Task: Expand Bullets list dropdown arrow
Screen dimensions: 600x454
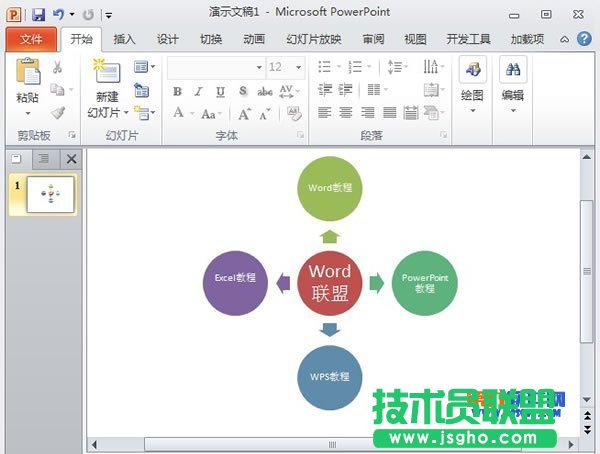Action: click(339, 67)
